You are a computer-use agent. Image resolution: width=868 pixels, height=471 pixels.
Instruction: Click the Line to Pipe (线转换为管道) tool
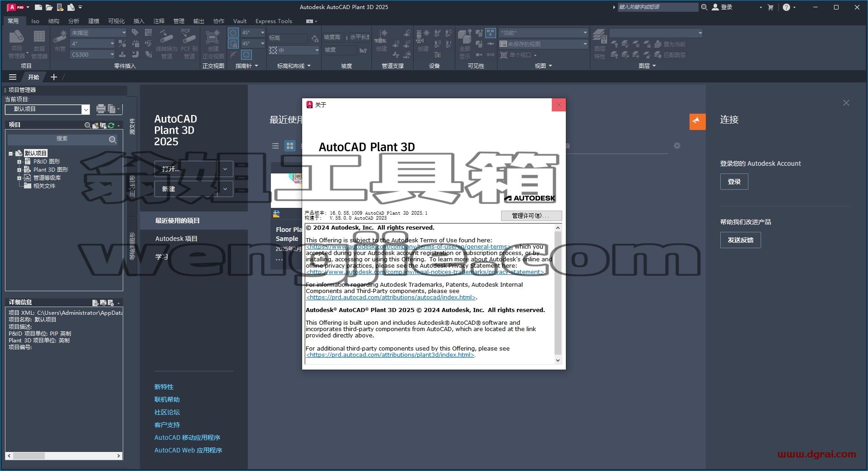(x=166, y=44)
